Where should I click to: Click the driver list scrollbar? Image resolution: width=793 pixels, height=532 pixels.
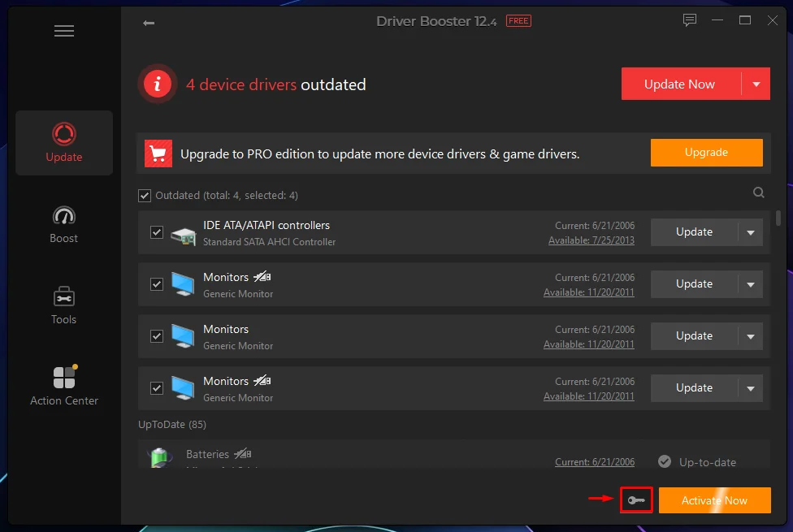[778, 218]
